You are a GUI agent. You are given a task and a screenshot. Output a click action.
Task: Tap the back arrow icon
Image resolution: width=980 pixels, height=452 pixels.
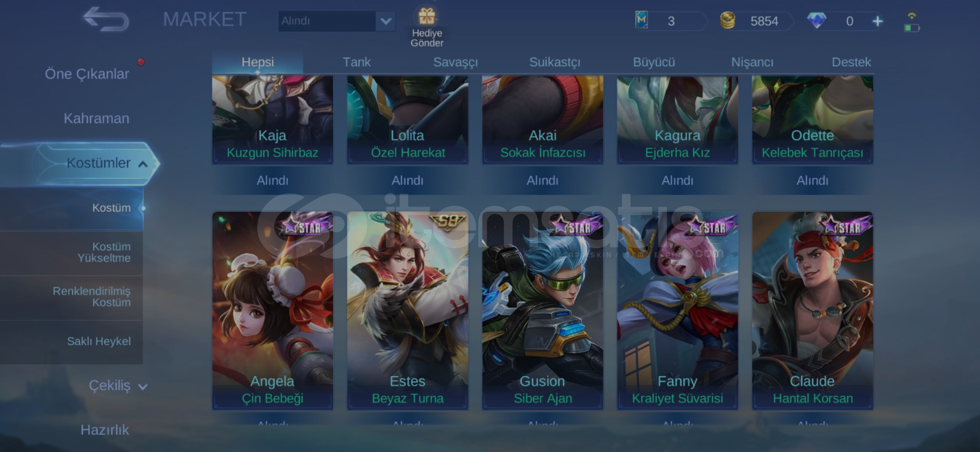pyautogui.click(x=106, y=19)
